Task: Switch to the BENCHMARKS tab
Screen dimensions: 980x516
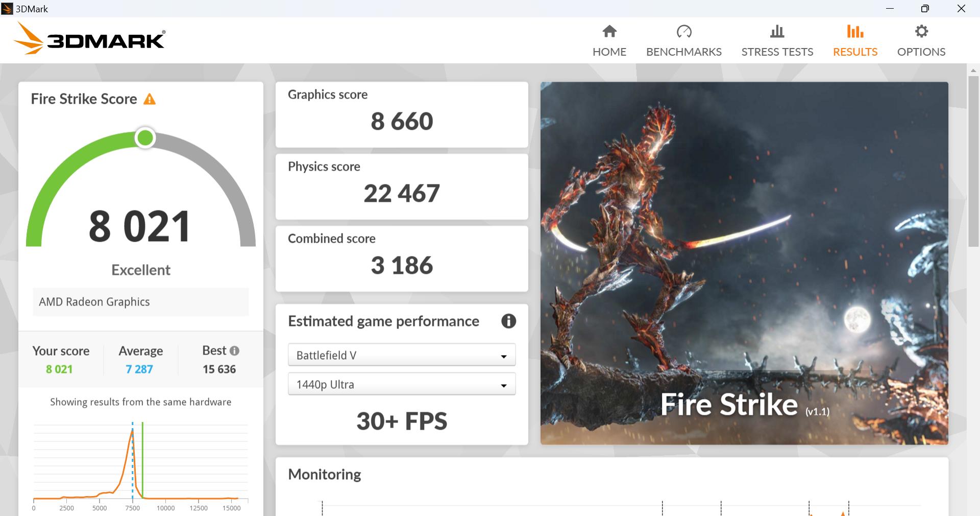Action: click(684, 52)
